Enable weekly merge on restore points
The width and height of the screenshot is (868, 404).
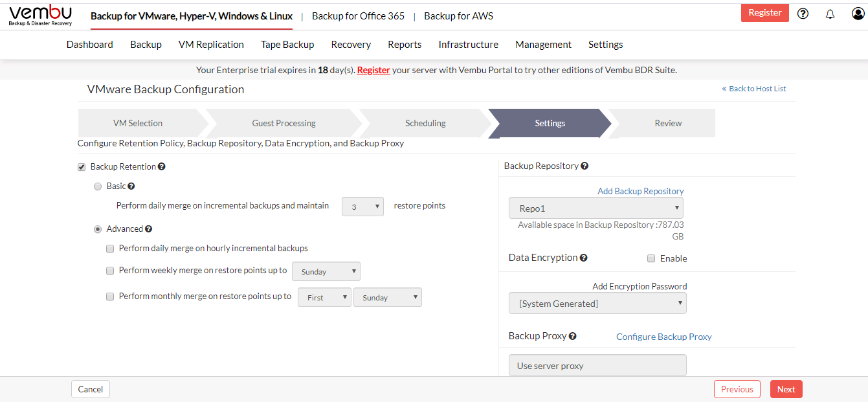[110, 271]
